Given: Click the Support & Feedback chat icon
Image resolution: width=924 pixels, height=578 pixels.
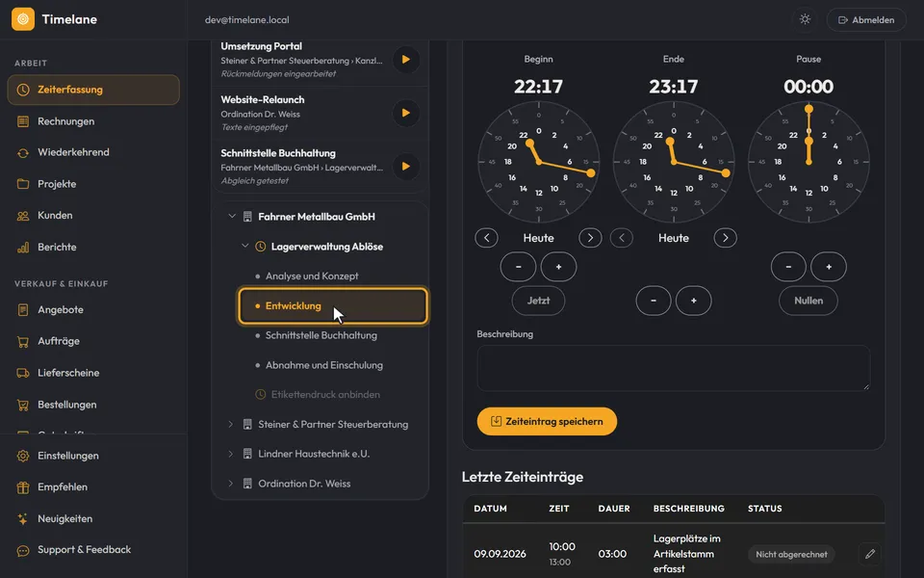Looking at the screenshot, I should click(23, 551).
